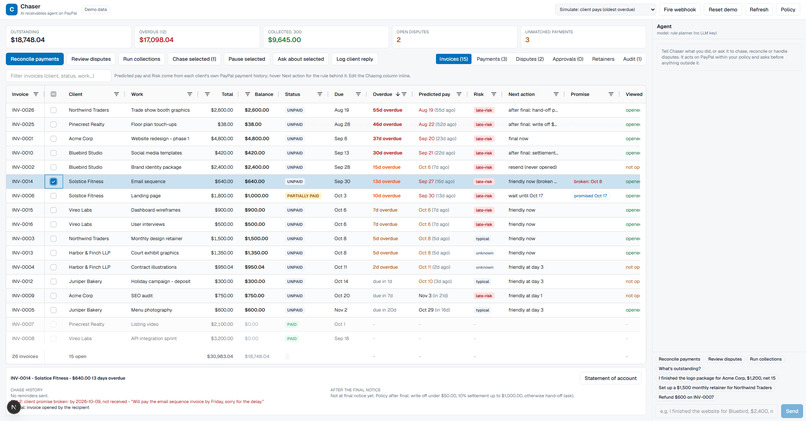Open the Balance column filter icon

[x=248, y=94]
